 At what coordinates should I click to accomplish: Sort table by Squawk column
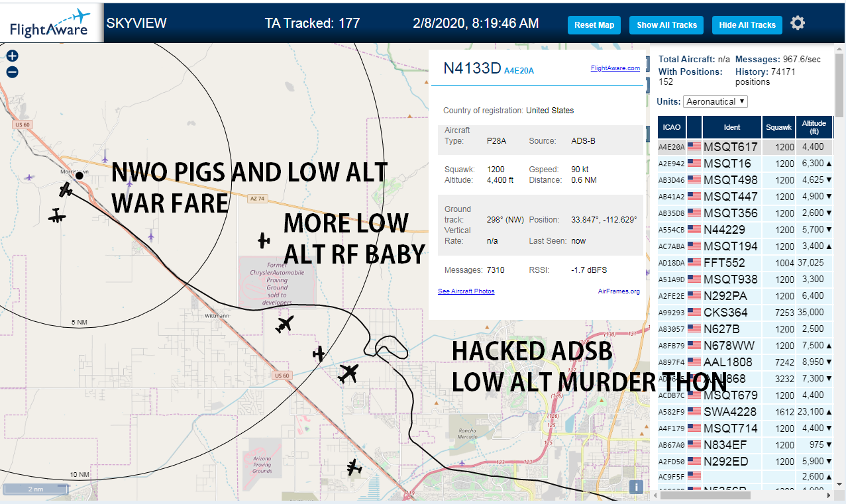778,127
